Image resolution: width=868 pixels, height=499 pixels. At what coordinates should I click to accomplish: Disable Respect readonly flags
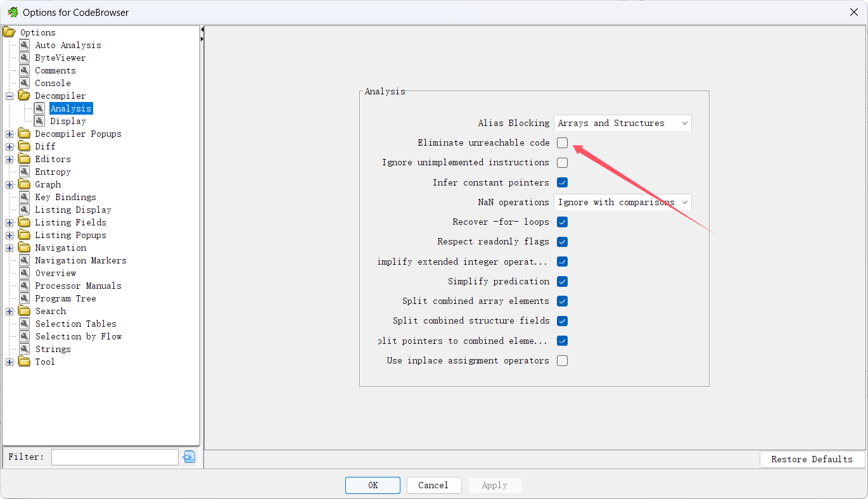pyautogui.click(x=562, y=242)
